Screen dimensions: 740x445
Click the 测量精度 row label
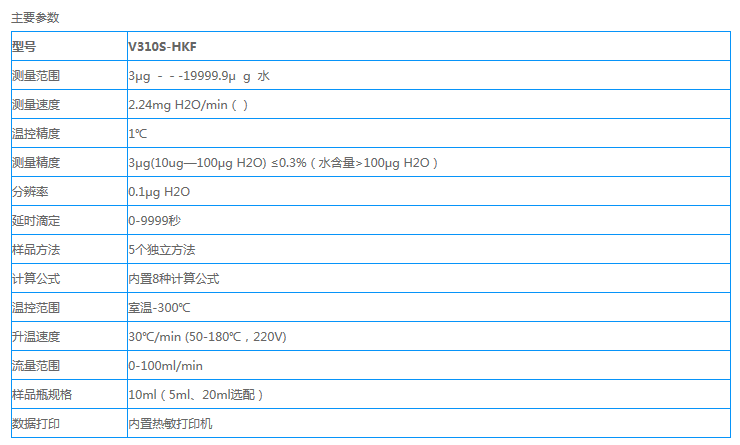click(x=35, y=162)
